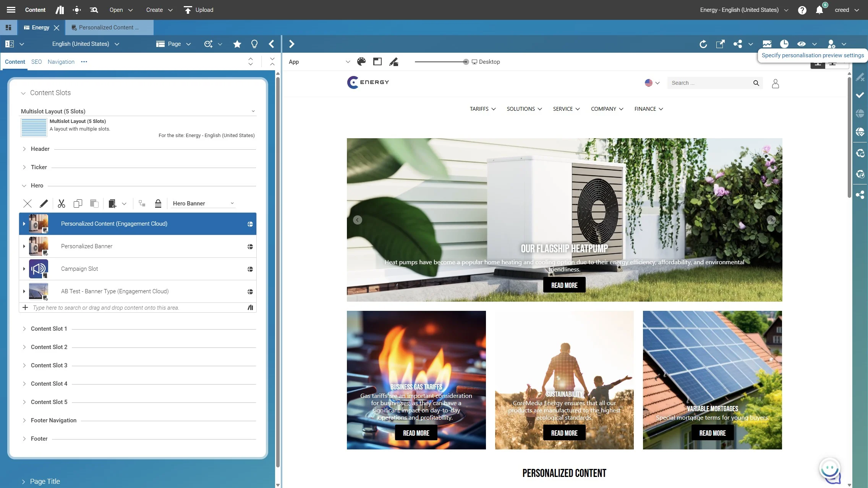Adjust the Desktop preview size slider
This screenshot has height=488, width=868.
[466, 62]
